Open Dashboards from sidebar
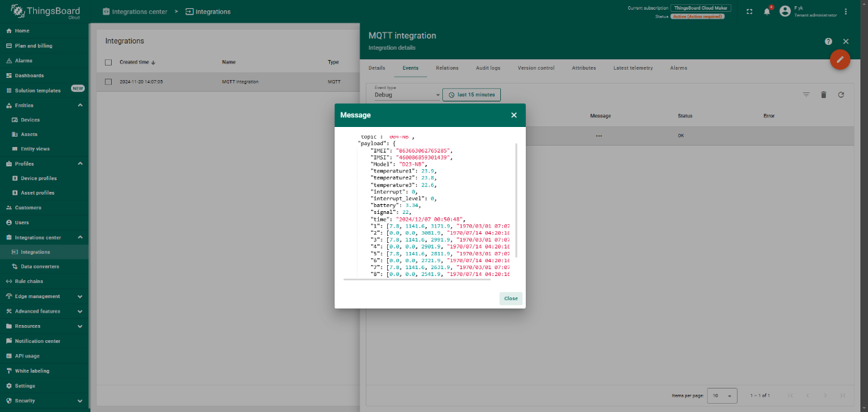This screenshot has height=412, width=868. pos(44,75)
